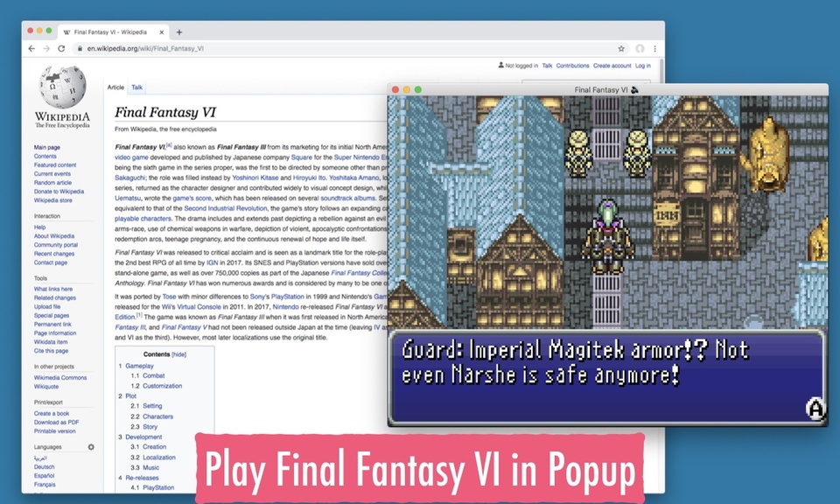This screenshot has width=840, height=504.
Task: Open Contributions link at top
Action: tap(572, 66)
